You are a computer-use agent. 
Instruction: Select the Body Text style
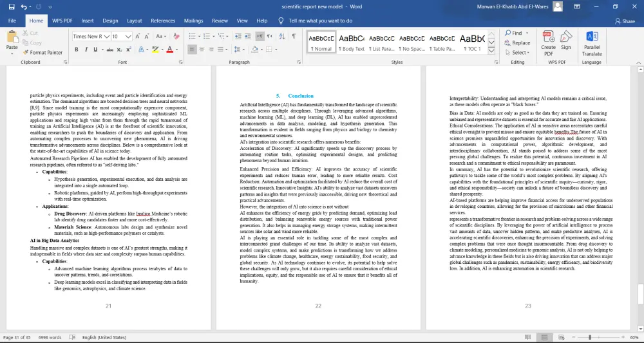click(352, 42)
